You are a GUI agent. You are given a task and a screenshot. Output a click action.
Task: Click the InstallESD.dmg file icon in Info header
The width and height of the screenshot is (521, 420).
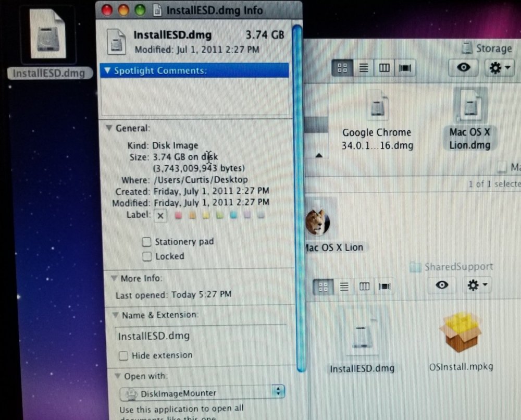click(x=116, y=42)
